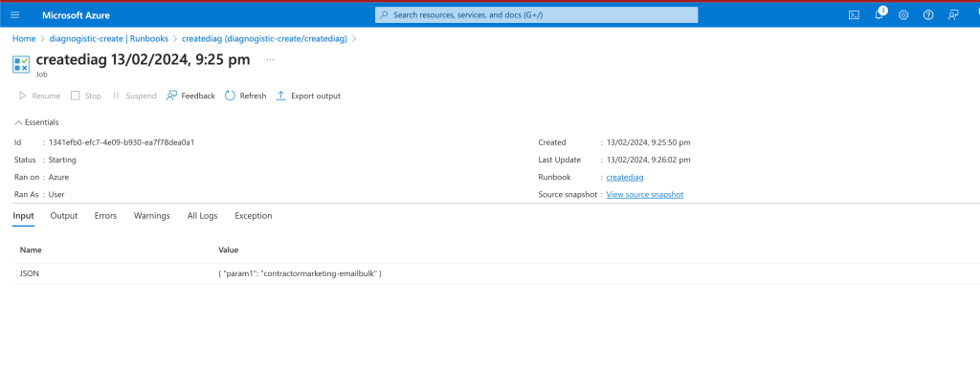Click the Created time 9:25:50 pm value
The width and height of the screenshot is (980, 390).
(x=648, y=142)
